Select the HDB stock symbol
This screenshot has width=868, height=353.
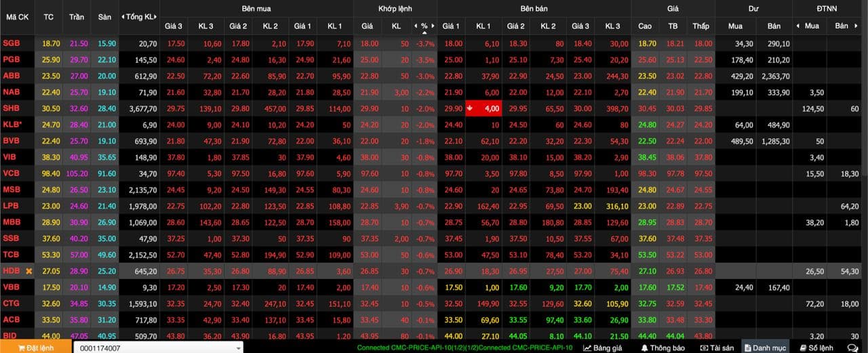12,271
